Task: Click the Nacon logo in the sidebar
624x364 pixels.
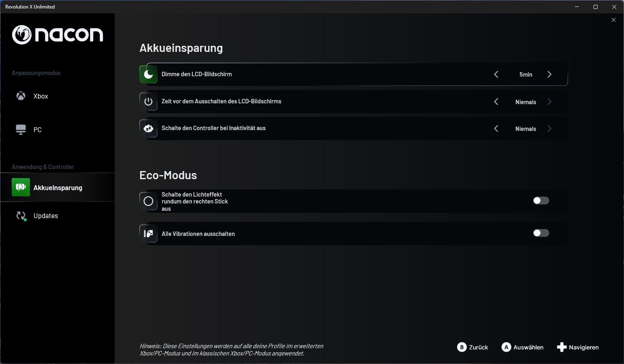Action: 57,35
